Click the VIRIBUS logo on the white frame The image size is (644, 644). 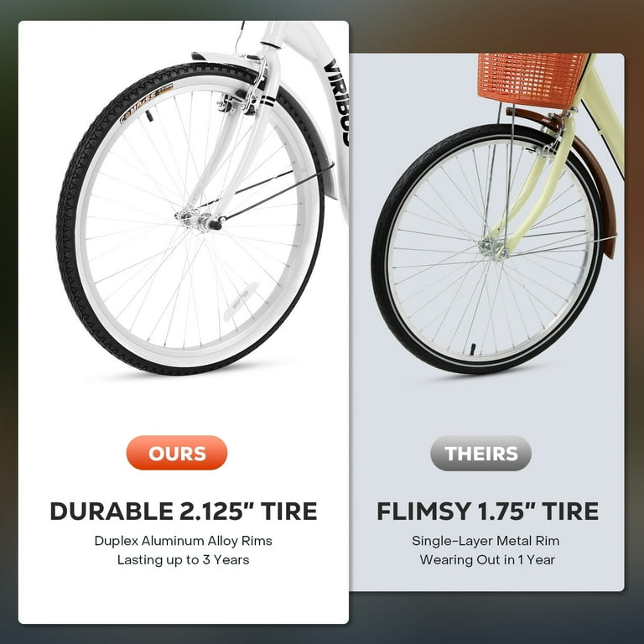tap(338, 102)
